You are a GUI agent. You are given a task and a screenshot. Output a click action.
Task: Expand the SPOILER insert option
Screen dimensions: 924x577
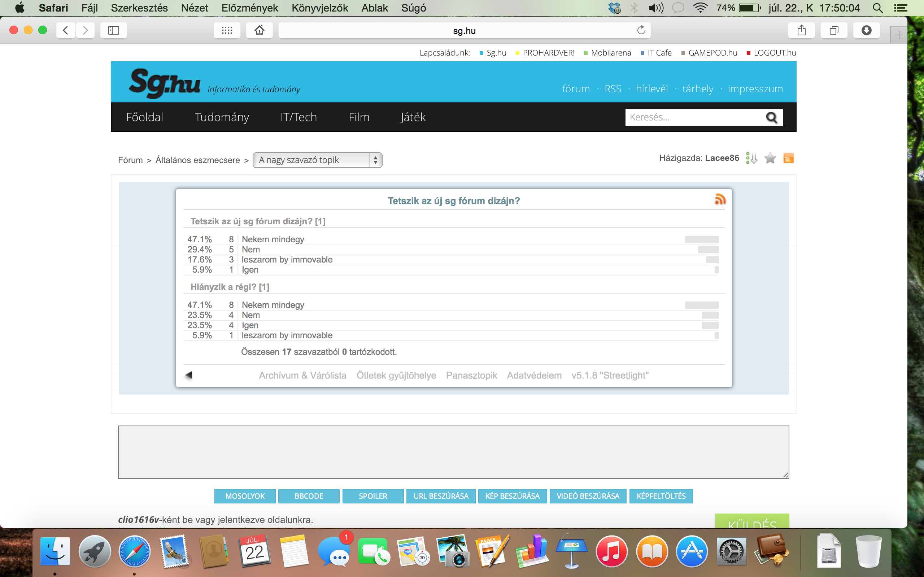[x=372, y=496]
